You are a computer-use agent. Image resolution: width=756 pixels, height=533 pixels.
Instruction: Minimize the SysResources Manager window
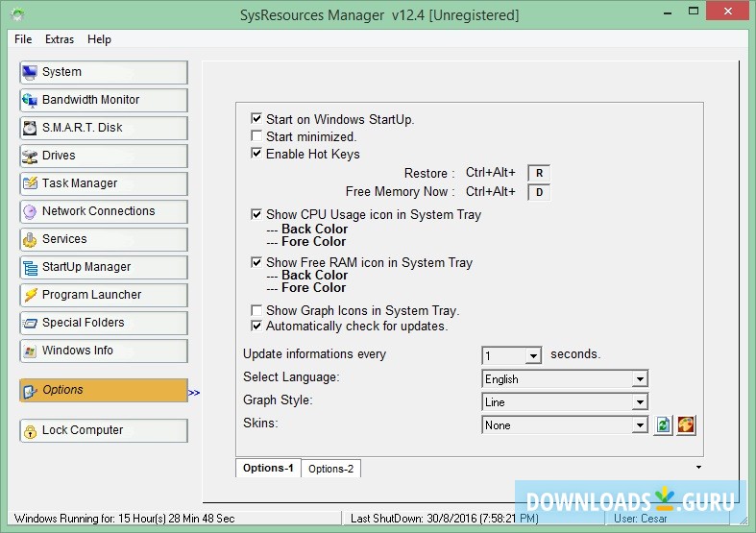668,13
